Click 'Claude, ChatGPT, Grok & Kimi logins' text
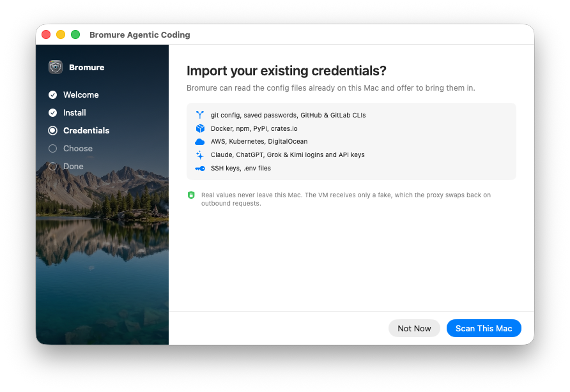This screenshot has width=570, height=392. 287,155
